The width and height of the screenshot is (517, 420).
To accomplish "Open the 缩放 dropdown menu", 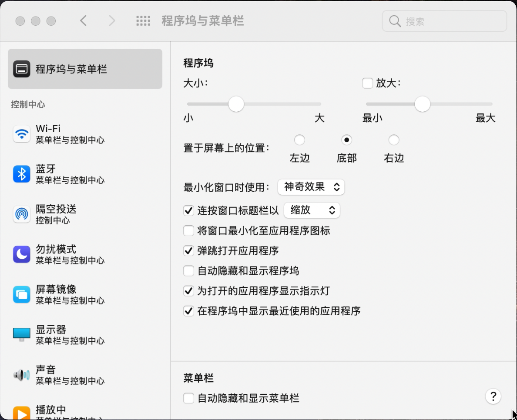I will (312, 210).
